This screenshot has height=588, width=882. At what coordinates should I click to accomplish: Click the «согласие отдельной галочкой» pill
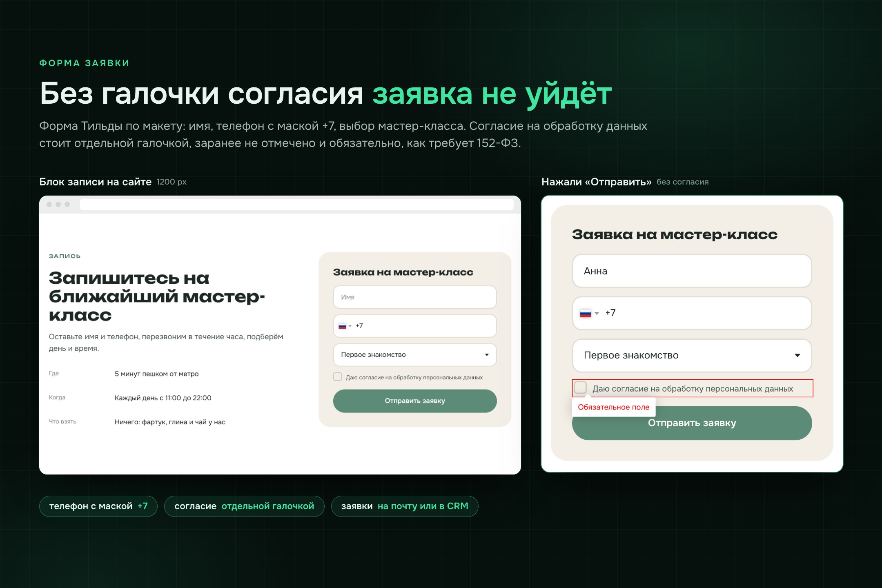[x=244, y=506]
